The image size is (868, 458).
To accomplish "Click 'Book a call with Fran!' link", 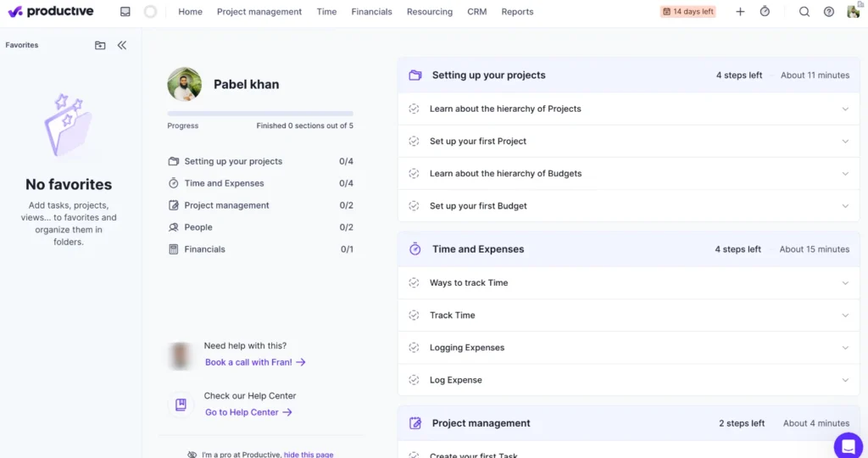I will [255, 362].
